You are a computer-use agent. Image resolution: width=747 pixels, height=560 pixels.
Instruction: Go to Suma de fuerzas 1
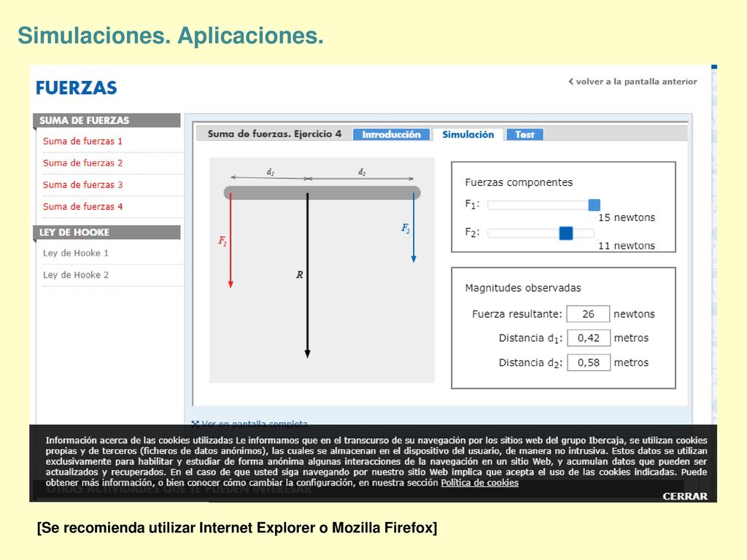click(x=82, y=141)
